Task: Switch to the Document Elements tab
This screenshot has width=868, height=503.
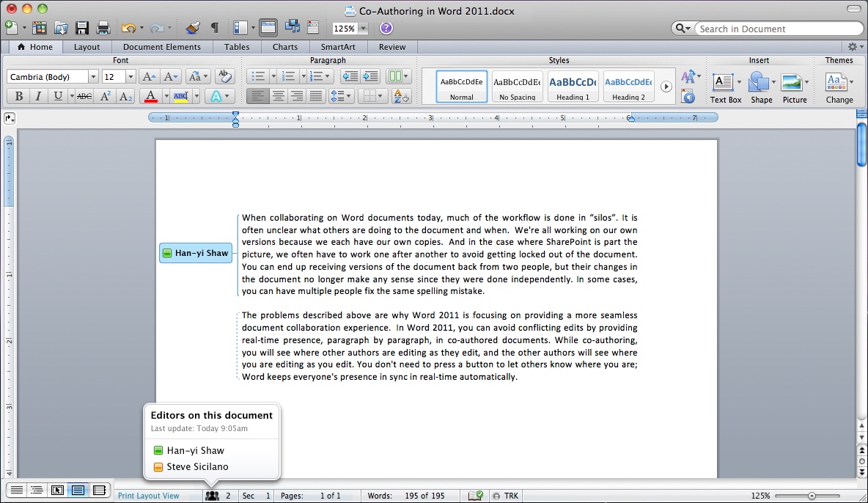Action: pos(161,47)
